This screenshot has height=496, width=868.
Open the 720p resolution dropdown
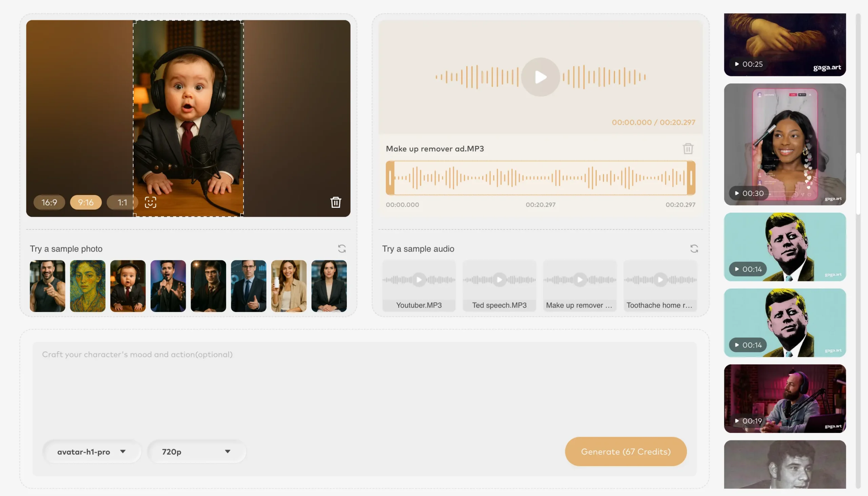tap(197, 451)
